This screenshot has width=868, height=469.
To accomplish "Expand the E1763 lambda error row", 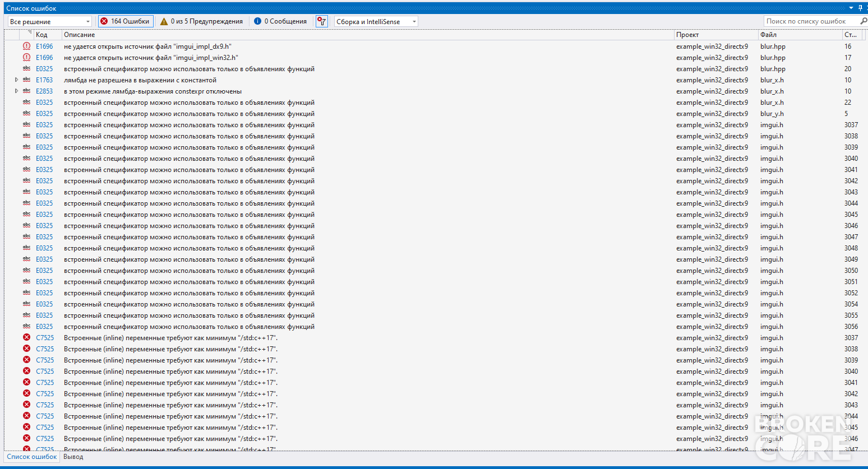I will [x=16, y=80].
